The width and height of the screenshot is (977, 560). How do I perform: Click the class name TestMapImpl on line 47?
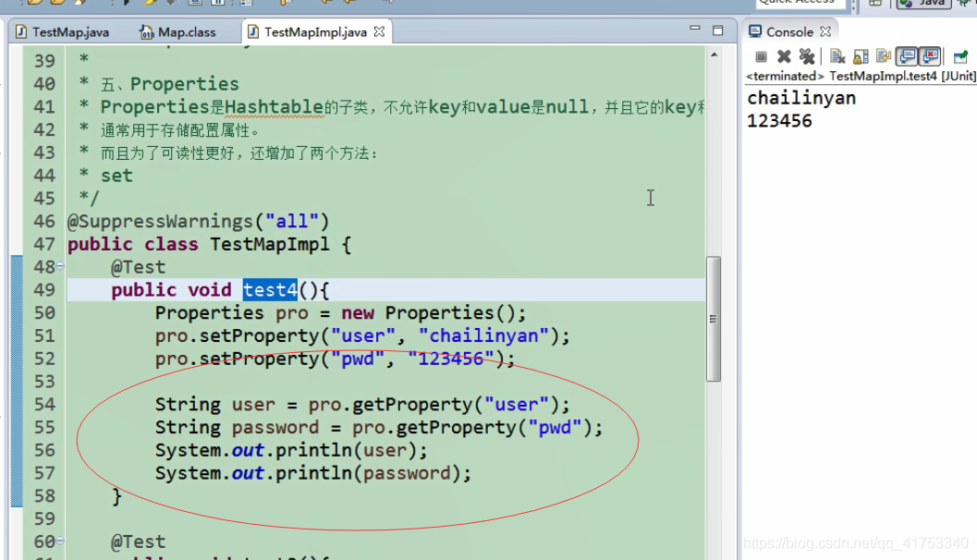[x=269, y=244]
